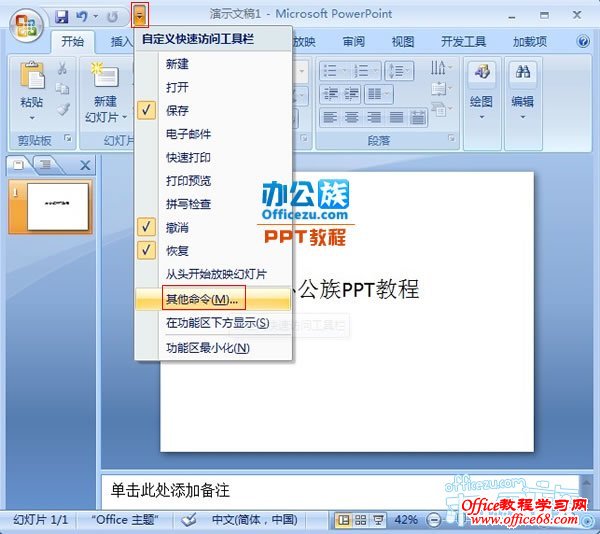Enable 打印预览 in the quick access menu
Viewport: 600px width, 534px height.
[x=214, y=181]
